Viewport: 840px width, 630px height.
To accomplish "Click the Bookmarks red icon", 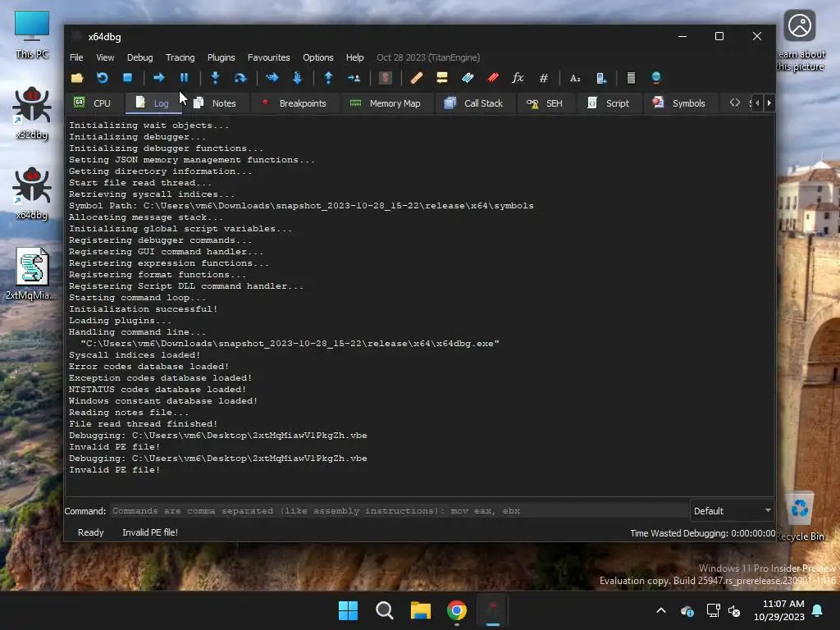I will click(493, 78).
